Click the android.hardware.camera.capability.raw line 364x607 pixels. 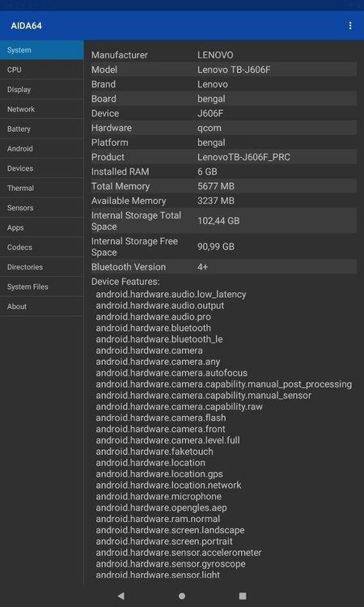(179, 406)
